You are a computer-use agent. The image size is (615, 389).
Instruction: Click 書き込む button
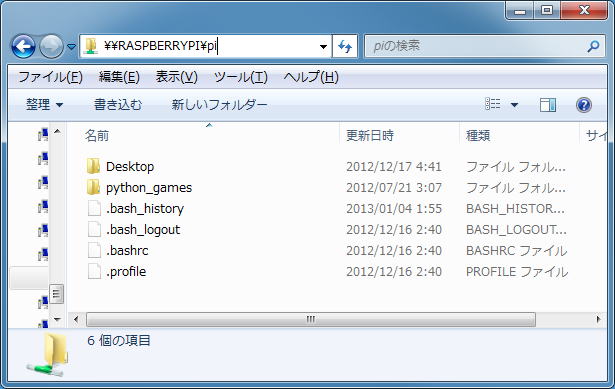click(x=118, y=105)
